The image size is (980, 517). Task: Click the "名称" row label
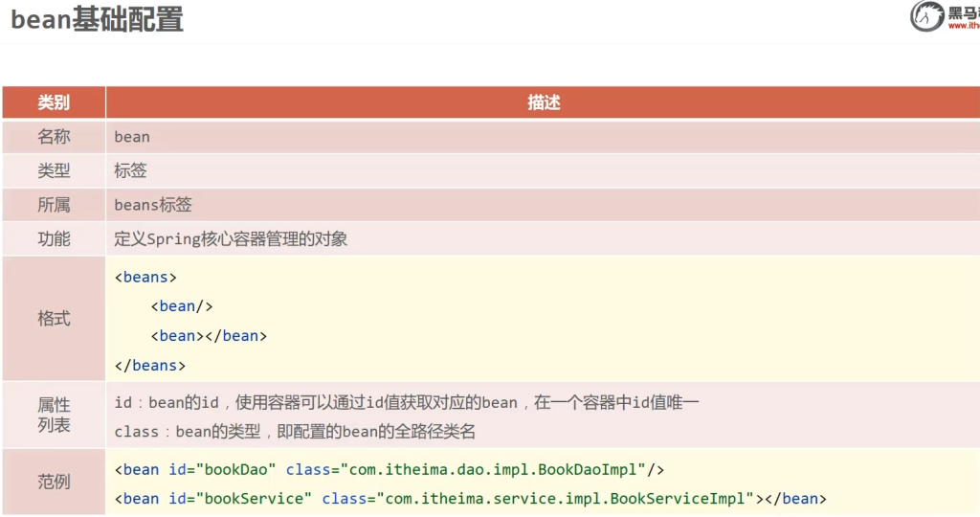click(x=54, y=137)
